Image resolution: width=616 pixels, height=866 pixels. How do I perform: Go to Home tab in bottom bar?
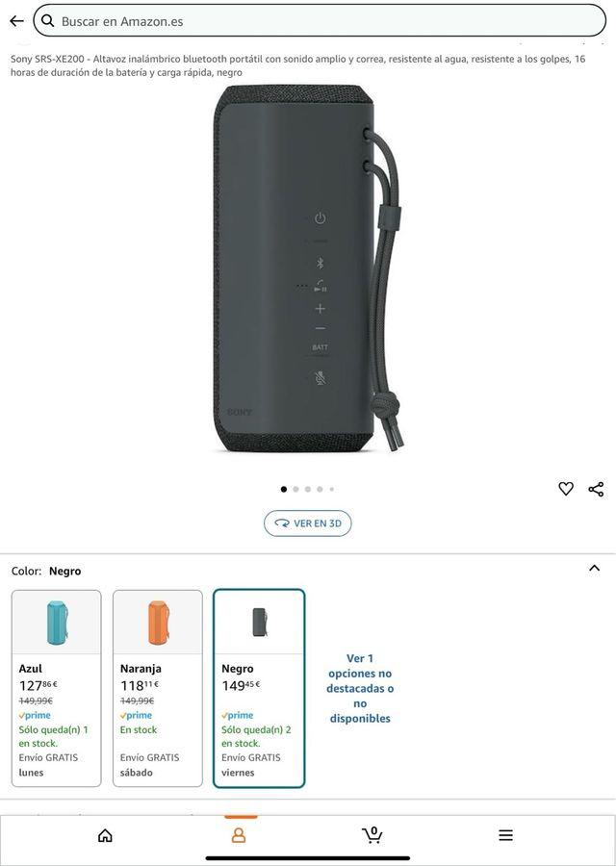click(x=105, y=835)
